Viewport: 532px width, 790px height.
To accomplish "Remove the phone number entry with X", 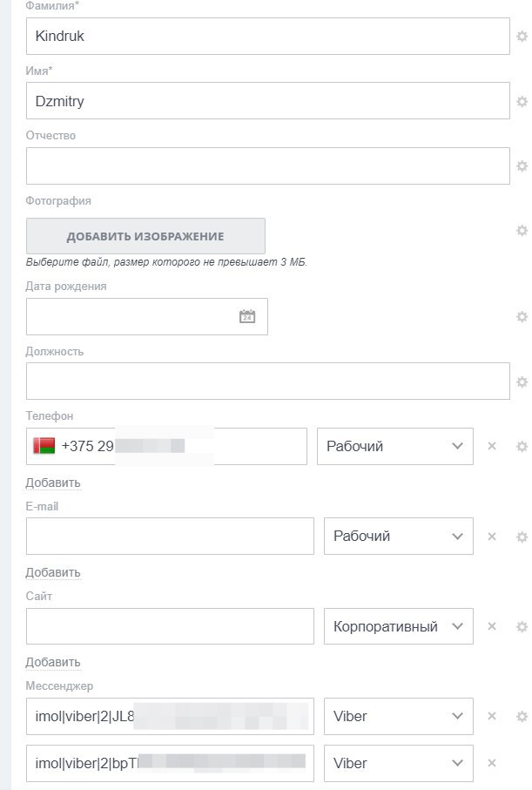I will point(492,446).
